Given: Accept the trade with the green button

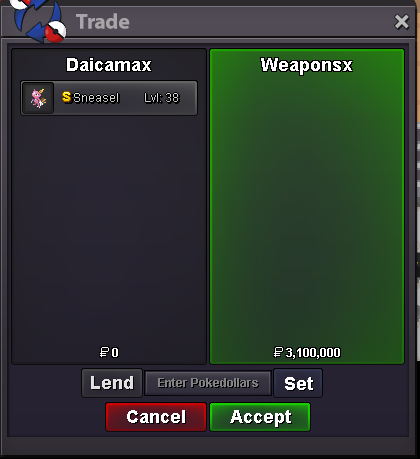Looking at the screenshot, I should point(260,417).
